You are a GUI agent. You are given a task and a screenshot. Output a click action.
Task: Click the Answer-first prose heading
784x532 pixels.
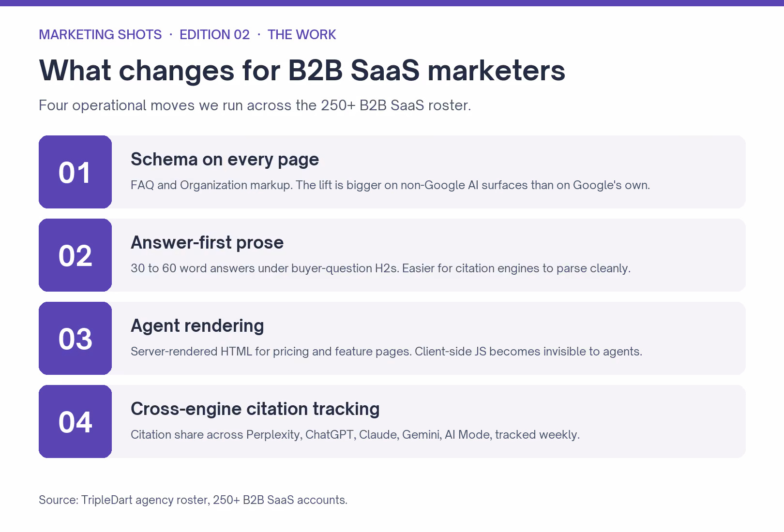click(x=207, y=242)
